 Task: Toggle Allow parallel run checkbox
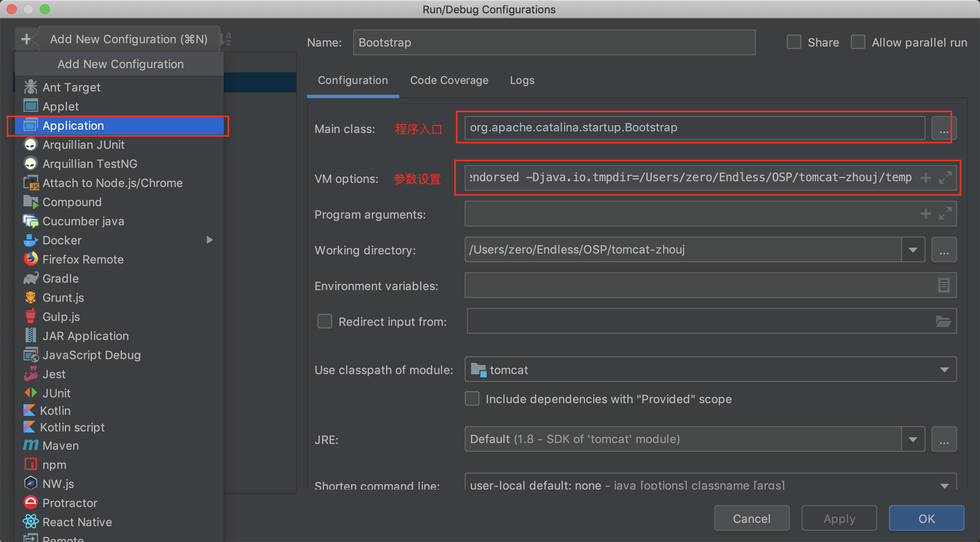pyautogui.click(x=858, y=42)
